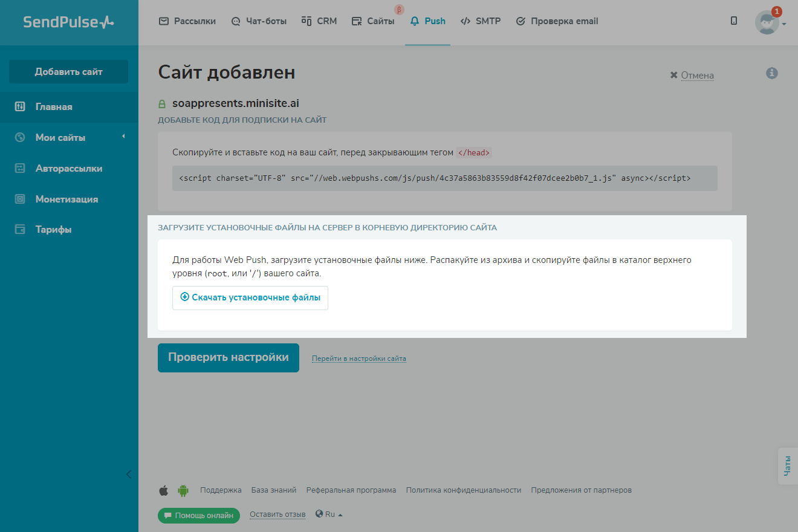The width and height of the screenshot is (798, 532).
Task: Open the user avatar account menu
Action: (x=770, y=22)
